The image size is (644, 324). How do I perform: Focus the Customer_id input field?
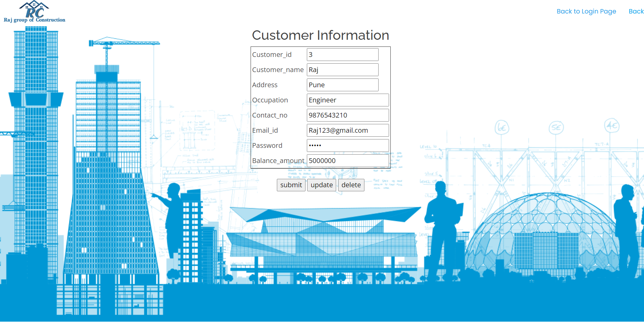click(x=343, y=55)
